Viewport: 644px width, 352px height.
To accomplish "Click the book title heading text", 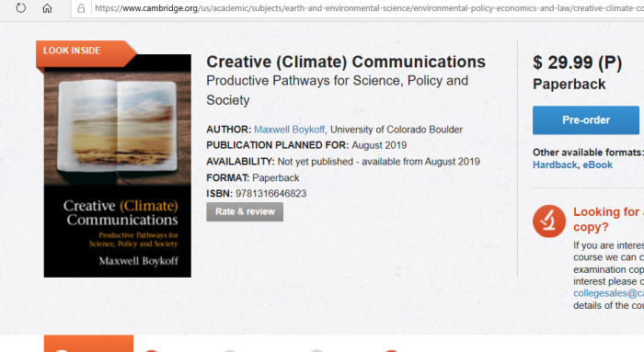I will click(346, 62).
